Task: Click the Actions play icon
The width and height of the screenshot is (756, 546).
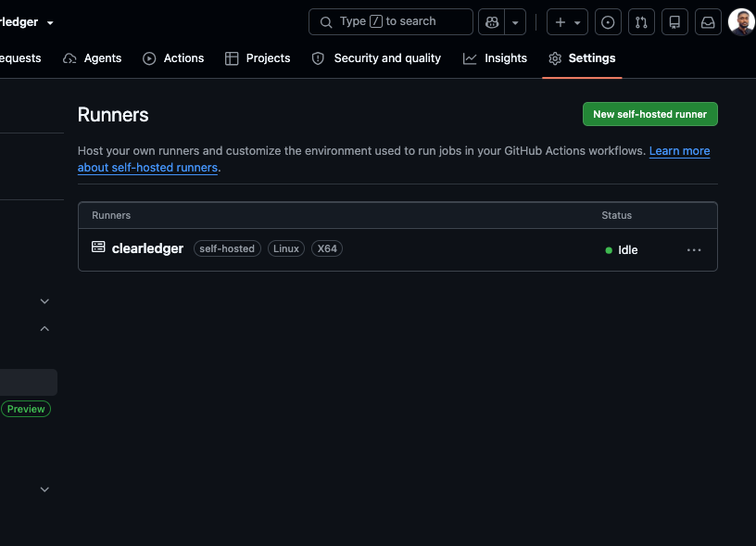Action: click(x=149, y=58)
